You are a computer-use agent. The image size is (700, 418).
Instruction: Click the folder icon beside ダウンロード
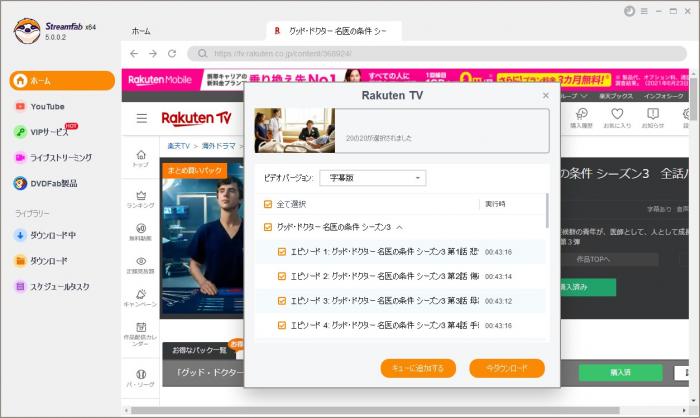pyautogui.click(x=20, y=261)
